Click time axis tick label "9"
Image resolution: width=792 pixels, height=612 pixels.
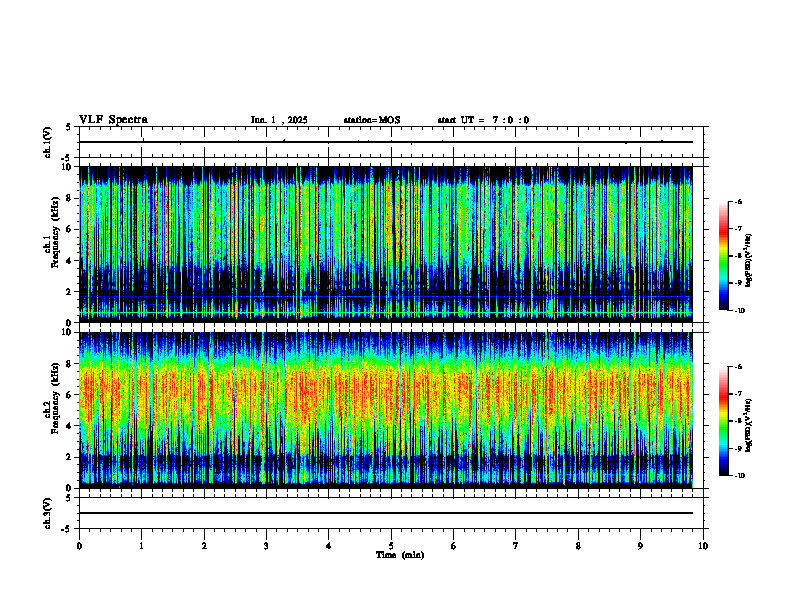pos(640,546)
